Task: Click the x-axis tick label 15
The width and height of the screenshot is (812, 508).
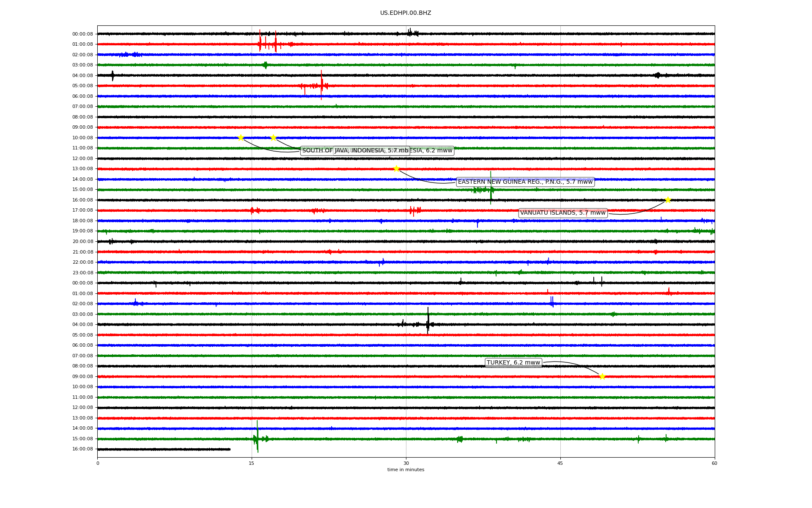Action: pos(252,463)
